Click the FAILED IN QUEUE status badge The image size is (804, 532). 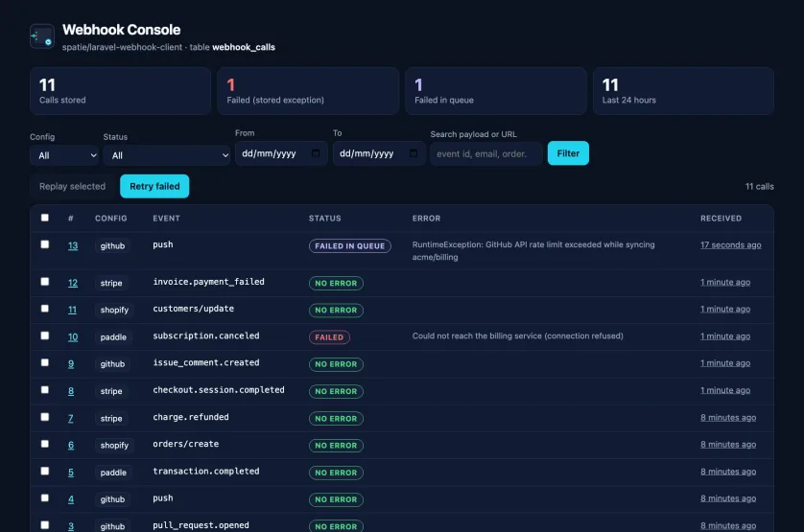(349, 246)
